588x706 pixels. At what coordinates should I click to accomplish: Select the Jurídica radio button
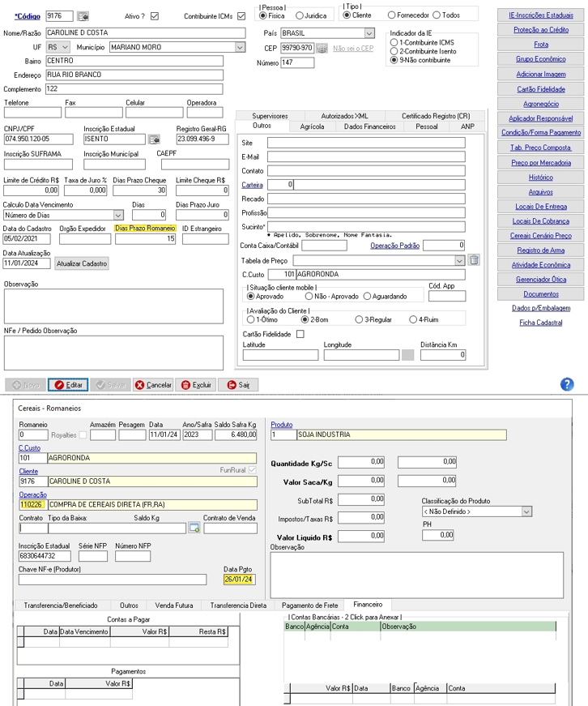(x=300, y=15)
